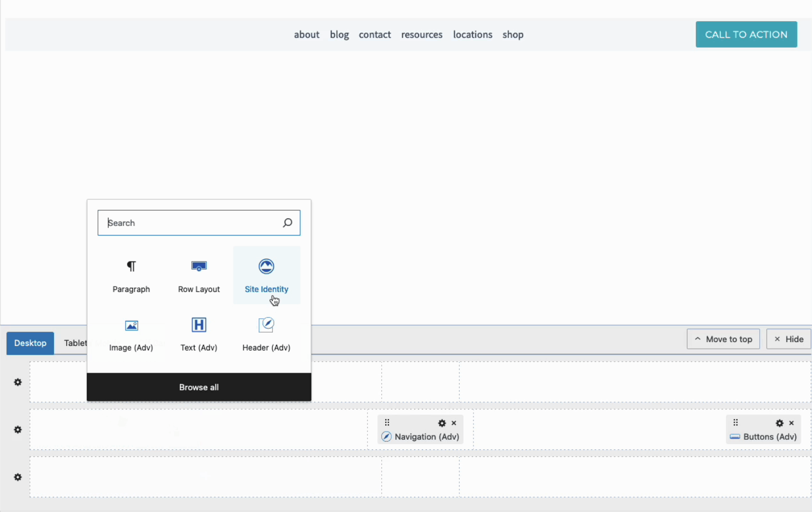The height and width of the screenshot is (512, 812).
Task: Open settings gear for Buttons (Adv)
Action: (779, 423)
